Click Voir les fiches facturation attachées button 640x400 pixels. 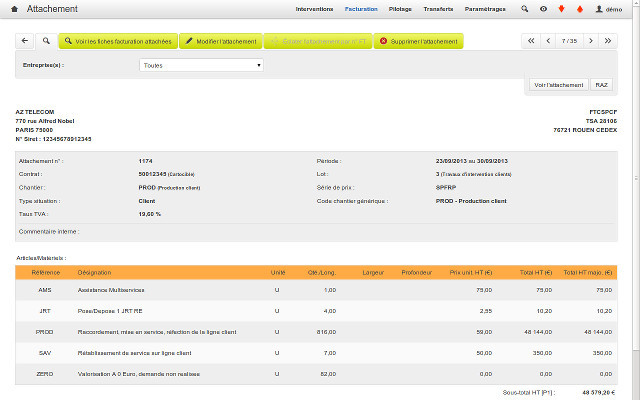pos(118,41)
